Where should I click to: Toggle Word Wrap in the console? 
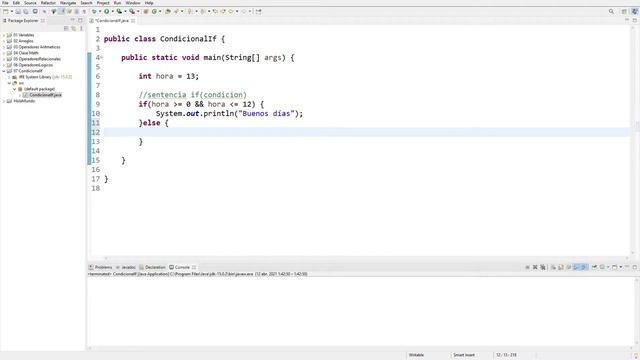coord(569,267)
